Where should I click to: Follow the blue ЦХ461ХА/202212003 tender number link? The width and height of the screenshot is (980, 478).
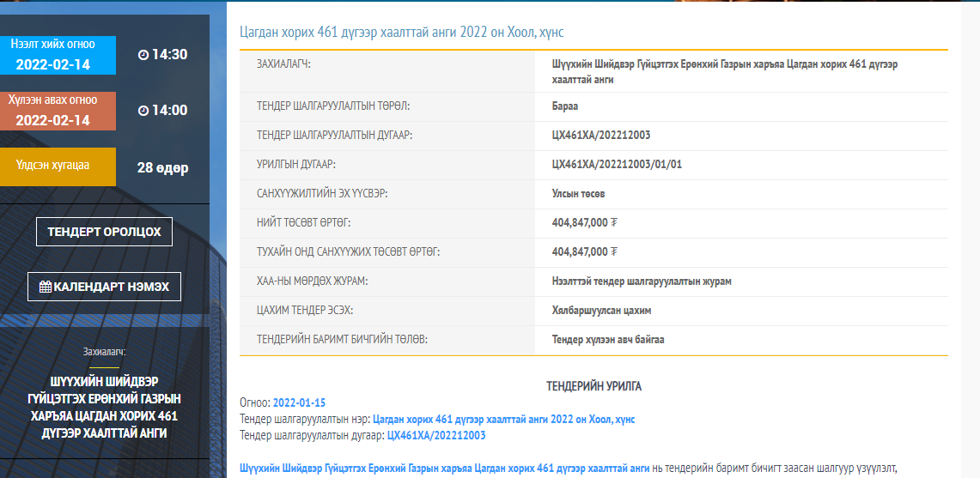point(436,435)
